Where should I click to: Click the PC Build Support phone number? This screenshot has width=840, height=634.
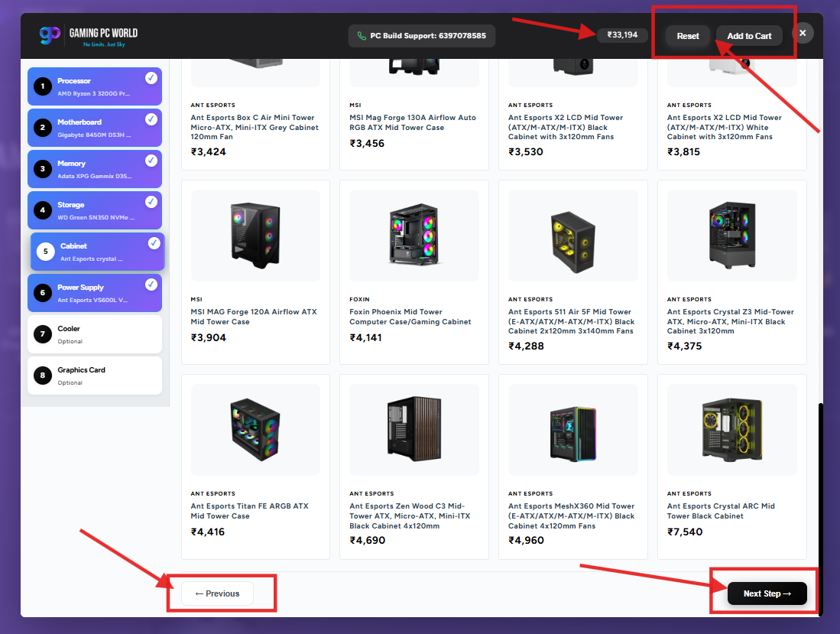462,36
